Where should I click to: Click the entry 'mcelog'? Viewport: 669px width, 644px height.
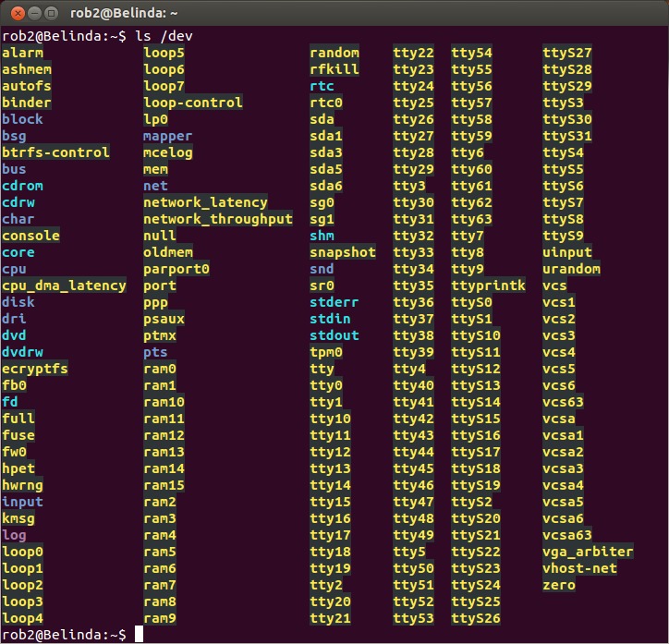click(x=167, y=152)
